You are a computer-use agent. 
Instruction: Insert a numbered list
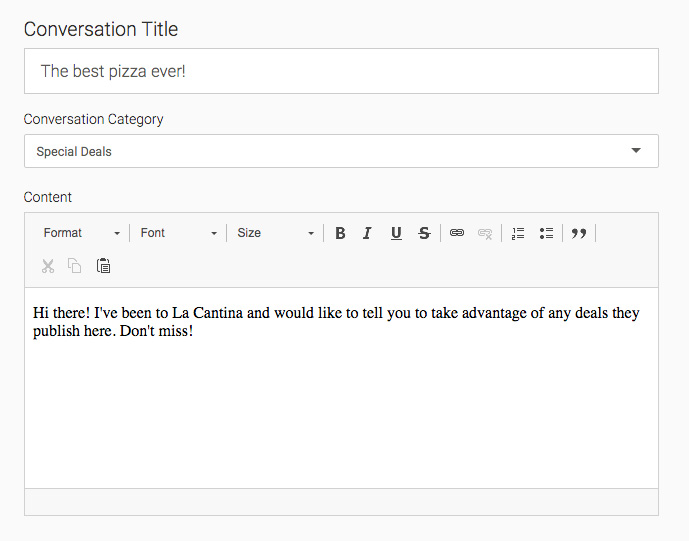point(518,233)
